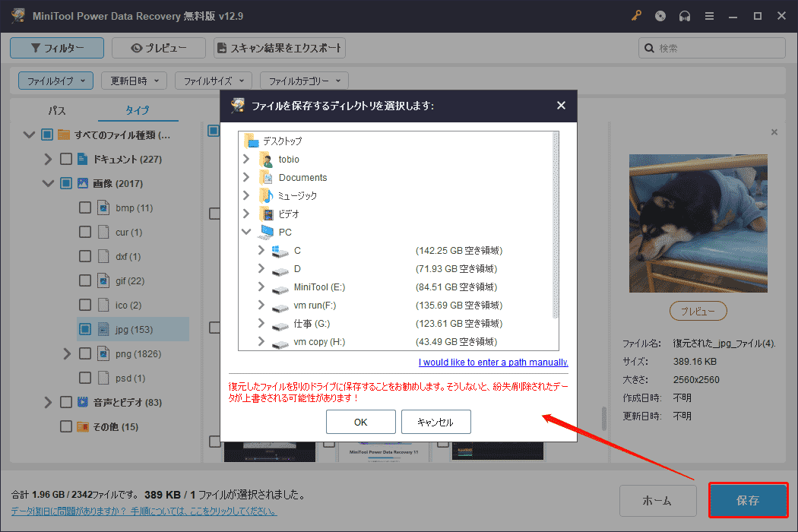Click the magnifier icon in search box
This screenshot has height=532, width=798.
(x=649, y=48)
